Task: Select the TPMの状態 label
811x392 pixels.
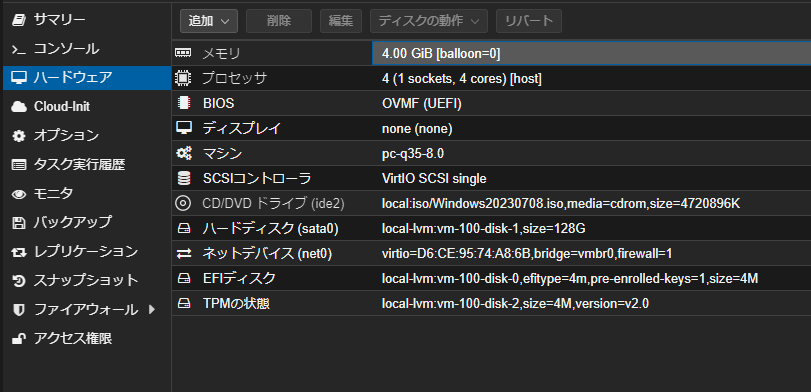Action: click(236, 304)
